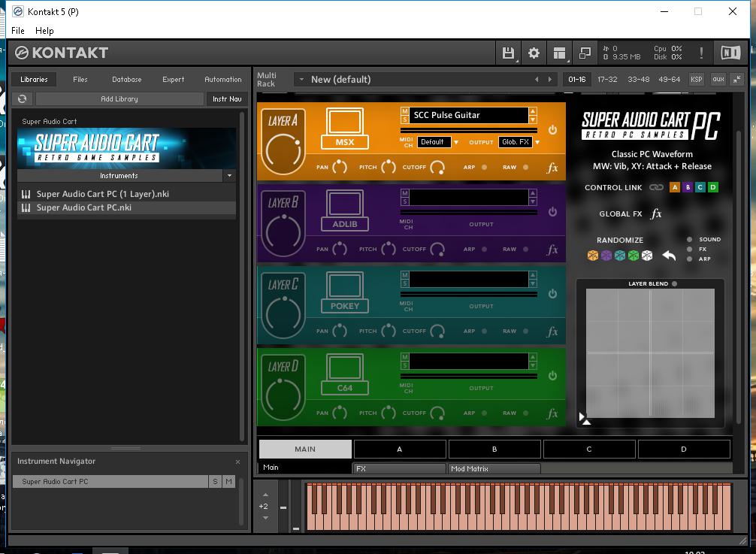Screen dimensions: 756x554
Task: Open the fx panel for Layer D
Action: pos(552,413)
